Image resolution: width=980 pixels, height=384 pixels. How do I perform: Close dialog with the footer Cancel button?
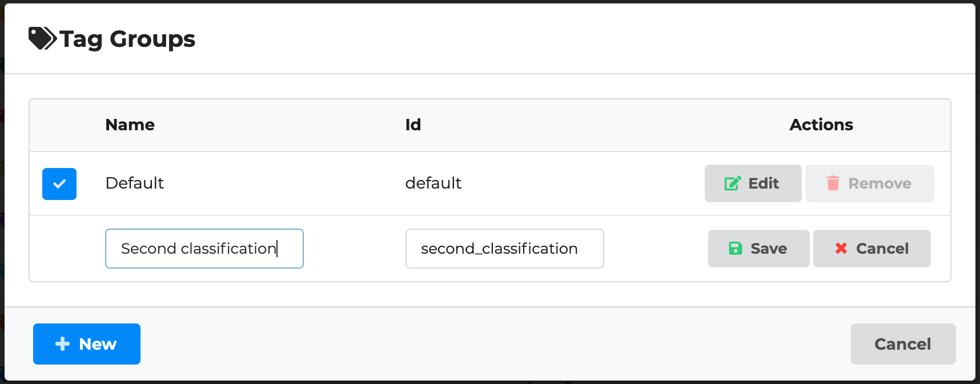(903, 344)
